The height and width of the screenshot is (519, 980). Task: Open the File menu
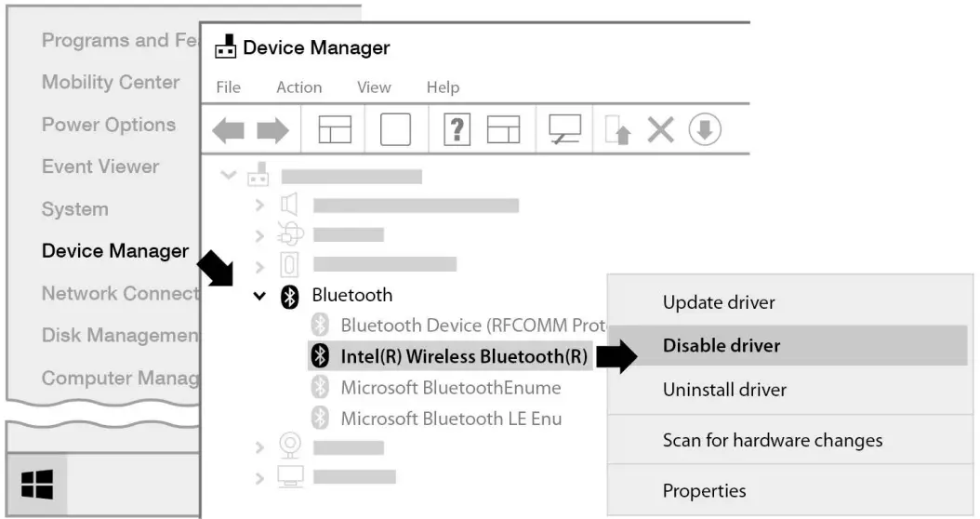228,87
